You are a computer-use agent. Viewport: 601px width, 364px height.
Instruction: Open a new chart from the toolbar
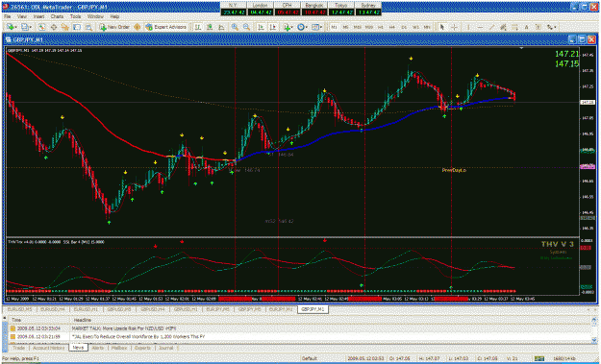pos(11,27)
